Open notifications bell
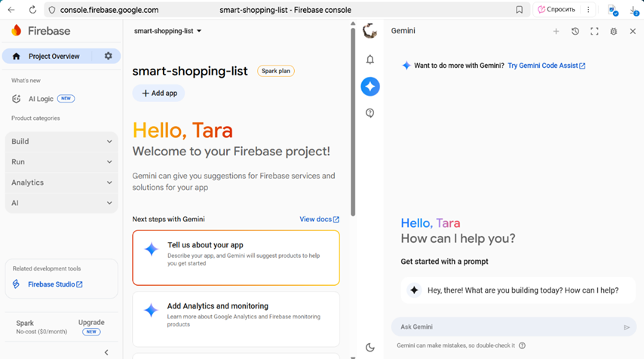The image size is (644, 359). point(370,60)
